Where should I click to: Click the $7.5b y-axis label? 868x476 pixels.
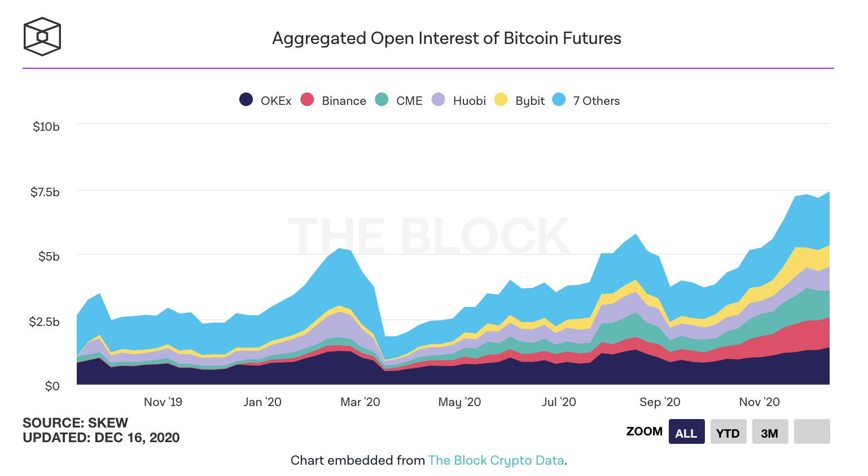pyautogui.click(x=45, y=192)
